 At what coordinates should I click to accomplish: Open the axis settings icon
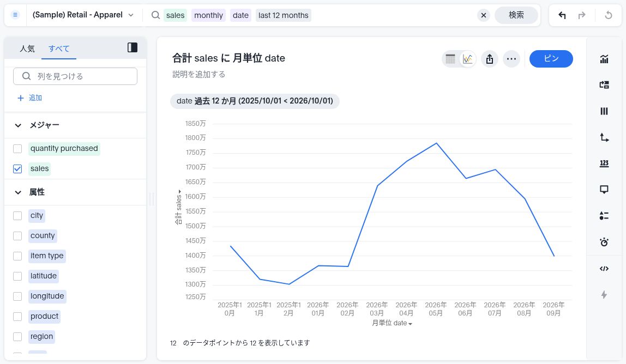click(604, 138)
